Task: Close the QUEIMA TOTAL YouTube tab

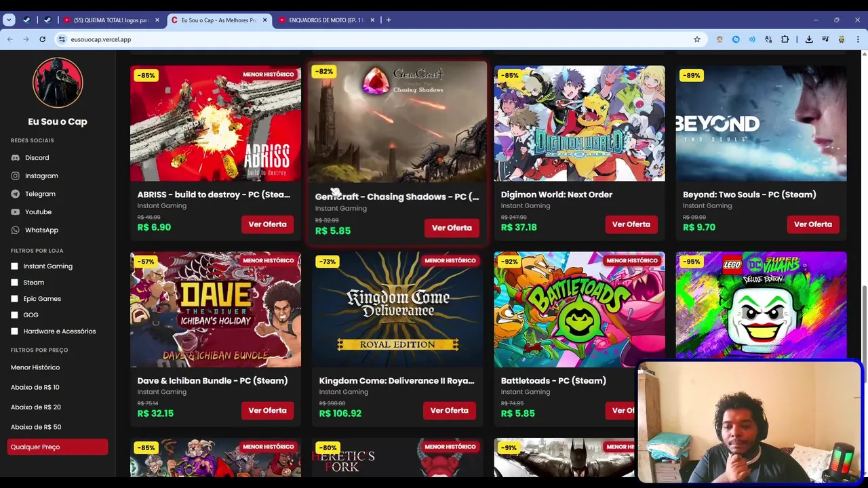Action: pyautogui.click(x=157, y=20)
